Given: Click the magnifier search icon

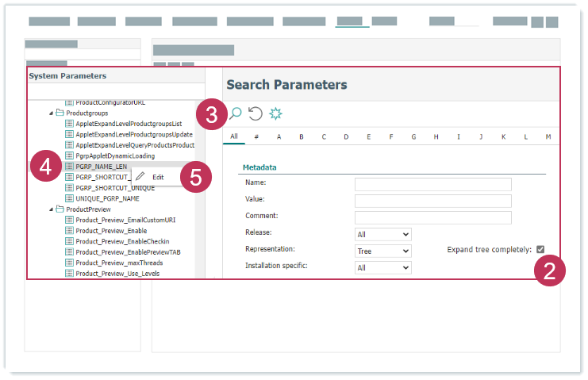Looking at the screenshot, I should point(236,114).
